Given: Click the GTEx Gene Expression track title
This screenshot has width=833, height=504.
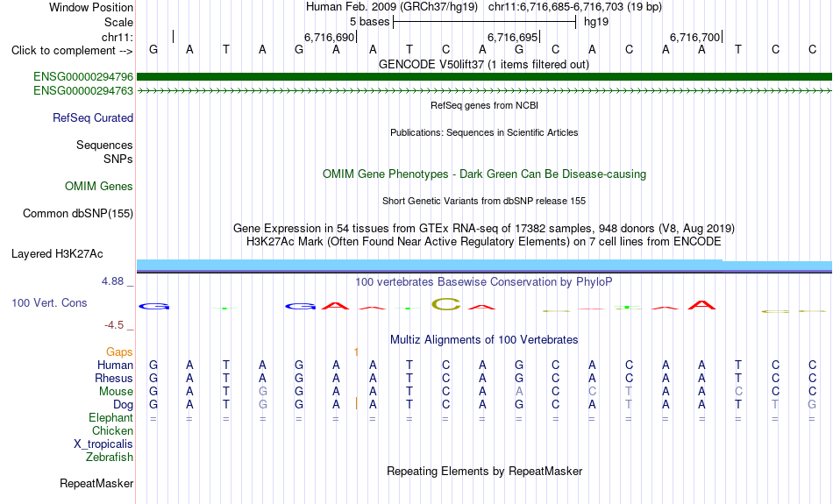Looking at the screenshot, I should click(484, 229).
